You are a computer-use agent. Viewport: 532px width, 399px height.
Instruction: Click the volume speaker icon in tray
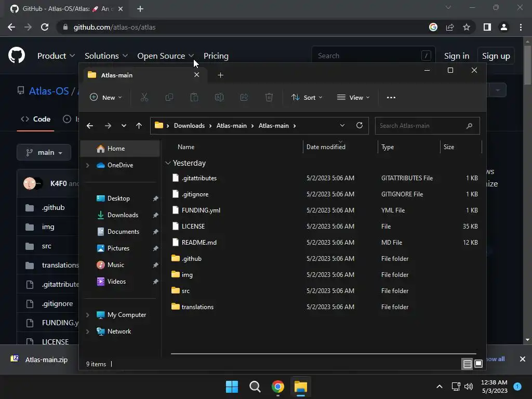tap(469, 387)
